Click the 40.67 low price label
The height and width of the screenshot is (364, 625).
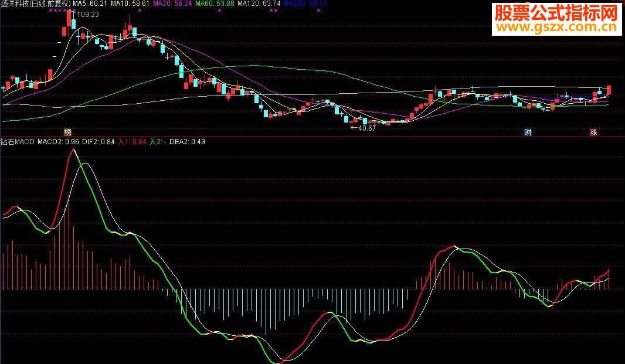click(x=366, y=128)
